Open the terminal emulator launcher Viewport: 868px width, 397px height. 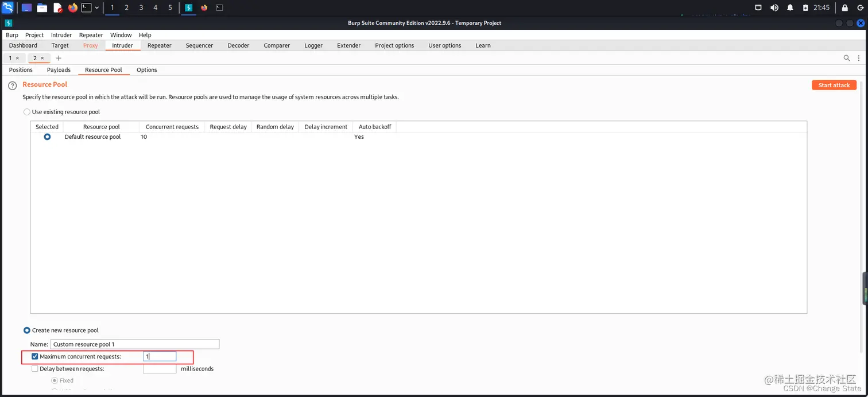click(x=86, y=7)
